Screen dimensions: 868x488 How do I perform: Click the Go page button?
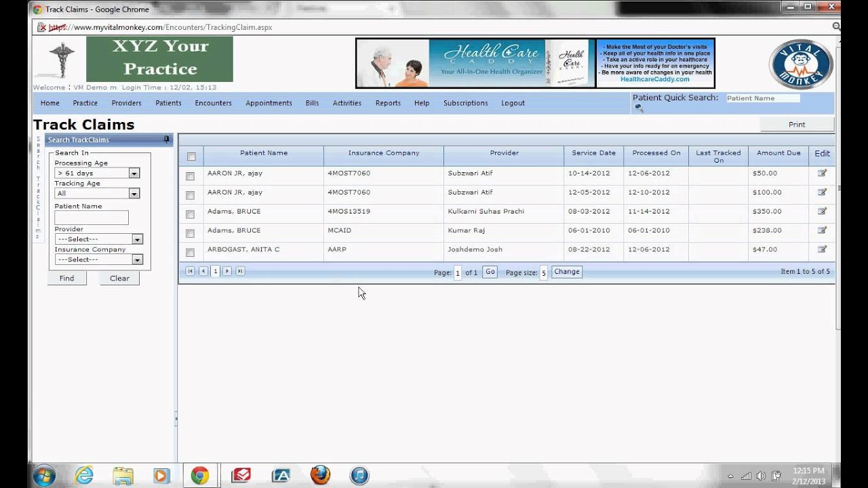[490, 272]
